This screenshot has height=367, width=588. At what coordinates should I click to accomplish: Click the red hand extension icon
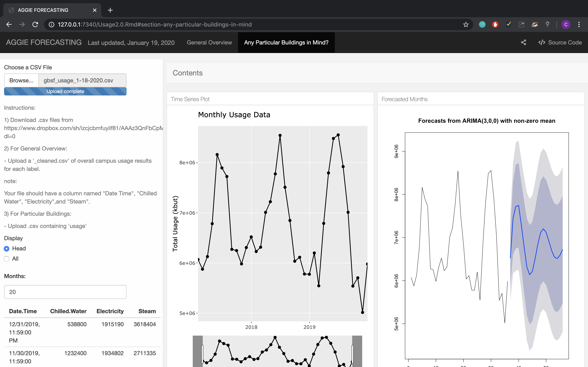495,24
